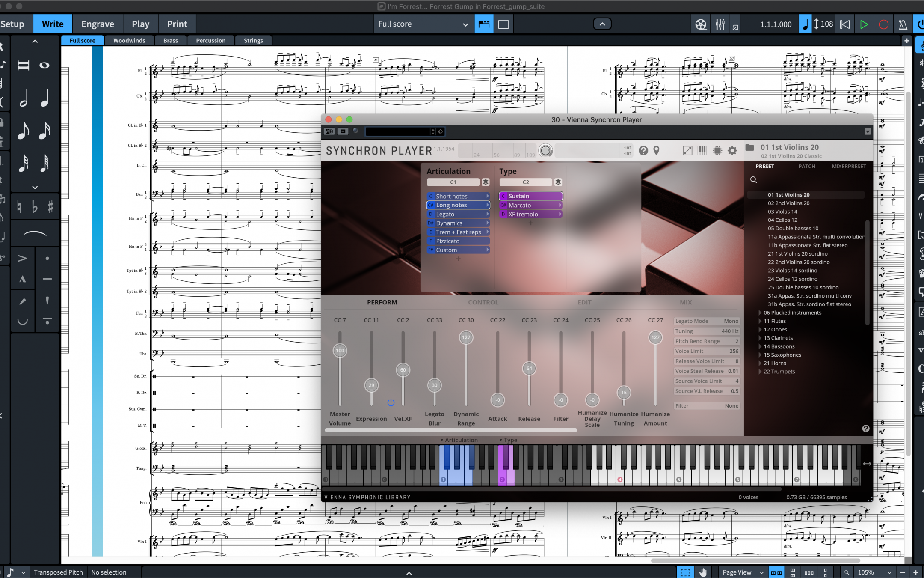Screen dimensions: 924x578
Task: Switch to MIX tab in Synchron Player
Action: click(686, 302)
